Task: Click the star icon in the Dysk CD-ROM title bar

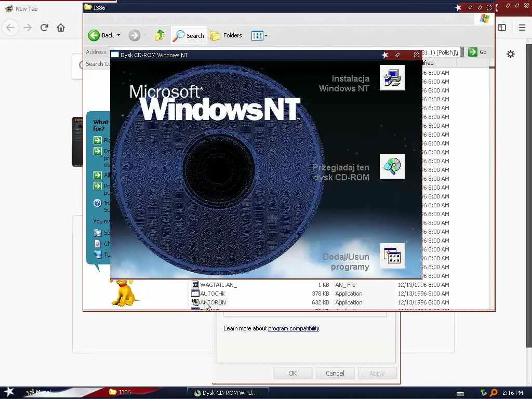Action: [385, 55]
